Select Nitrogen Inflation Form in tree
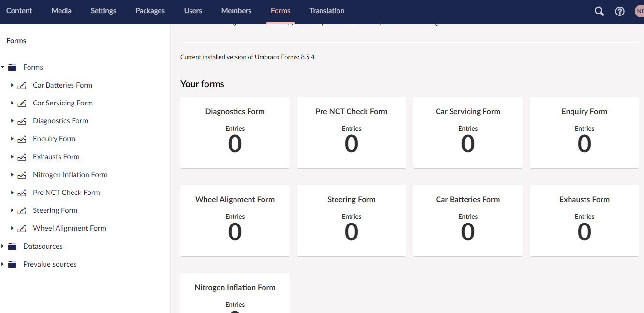644x313 pixels. point(70,175)
